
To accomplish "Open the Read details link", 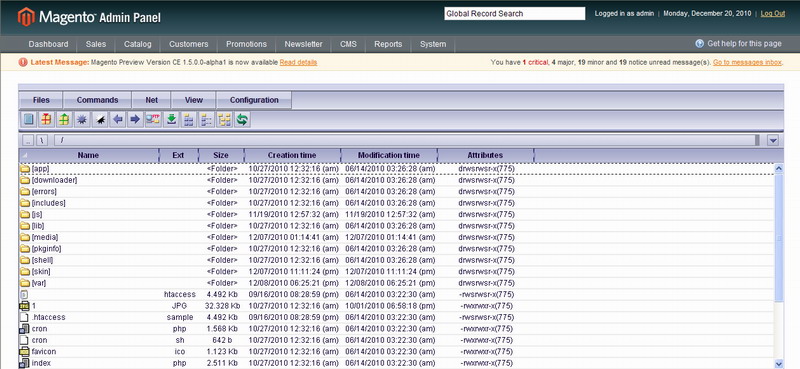I will [298, 62].
